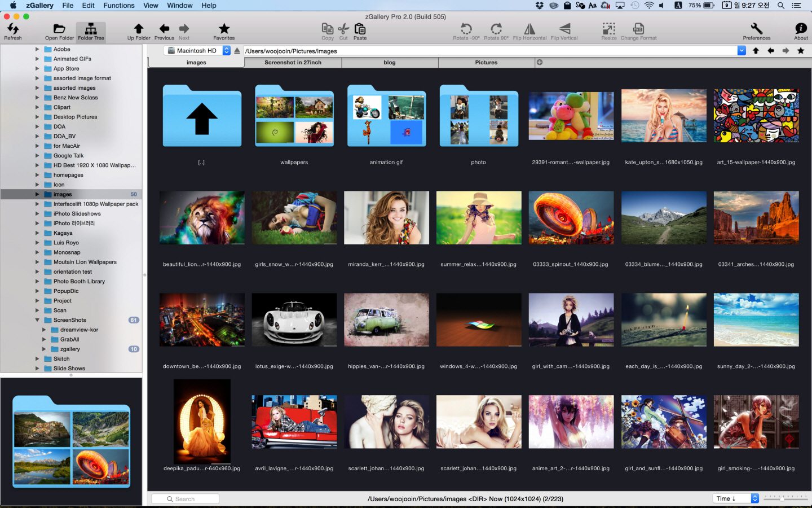Expand the ScreenShots folder tree arrow
Viewport: 812px width, 508px height.
pyautogui.click(x=36, y=320)
